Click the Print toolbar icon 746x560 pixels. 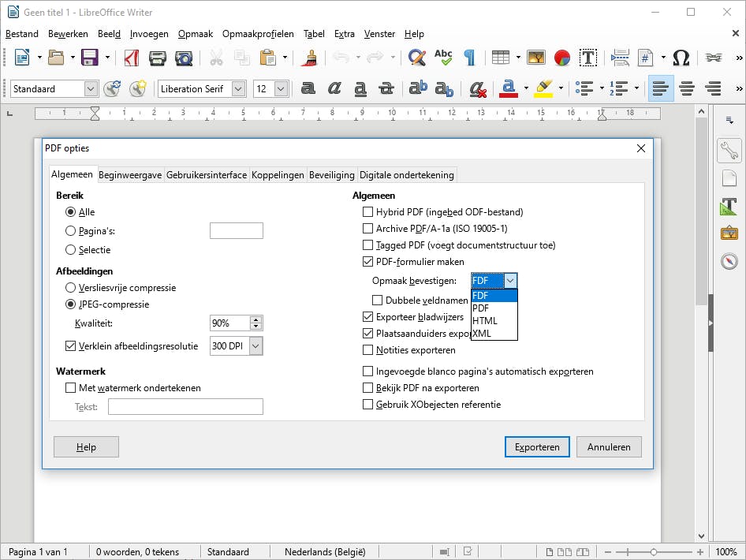(158, 58)
